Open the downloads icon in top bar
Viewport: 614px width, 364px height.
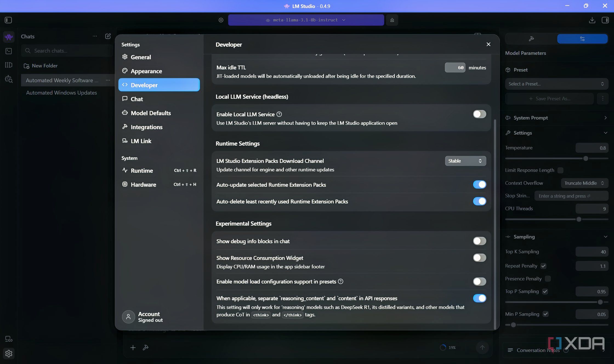[x=592, y=20]
